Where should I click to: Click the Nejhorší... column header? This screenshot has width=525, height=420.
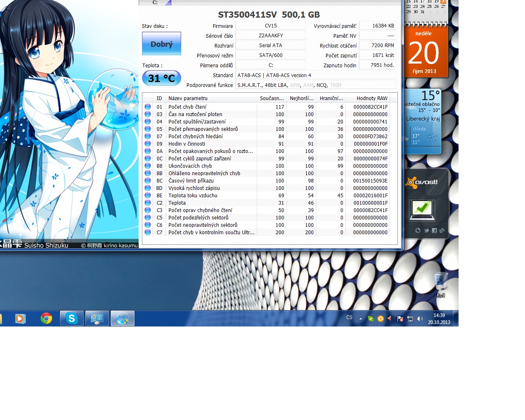(301, 98)
